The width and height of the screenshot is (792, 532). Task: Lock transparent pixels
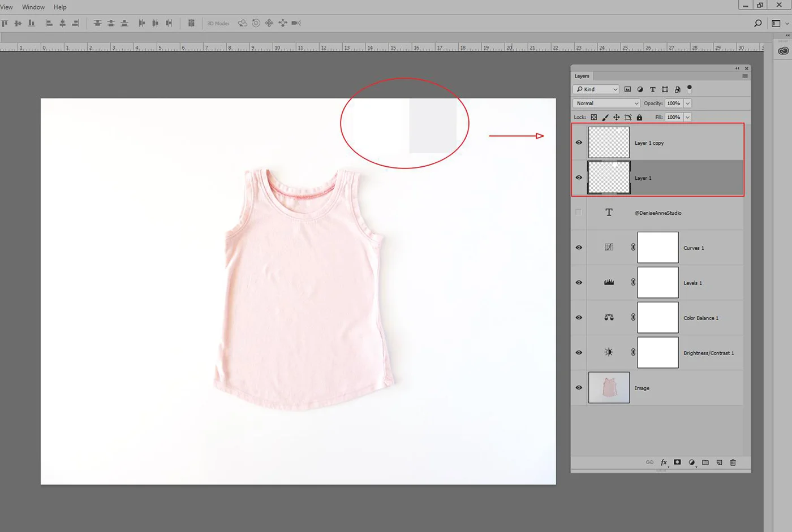pyautogui.click(x=593, y=117)
